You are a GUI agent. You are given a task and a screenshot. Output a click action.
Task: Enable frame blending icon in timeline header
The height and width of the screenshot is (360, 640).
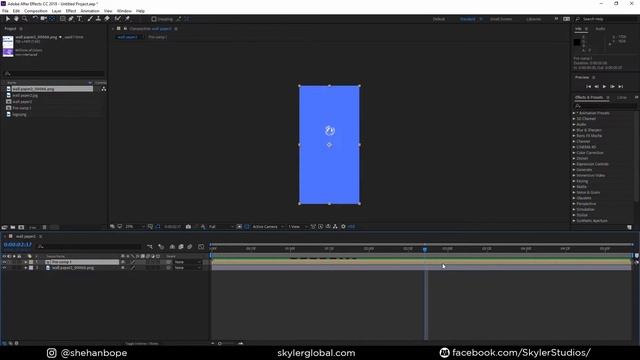(x=181, y=247)
